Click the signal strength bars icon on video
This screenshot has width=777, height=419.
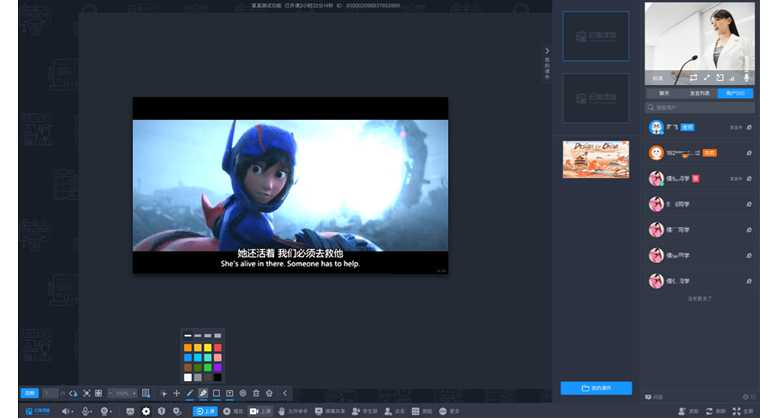(732, 78)
